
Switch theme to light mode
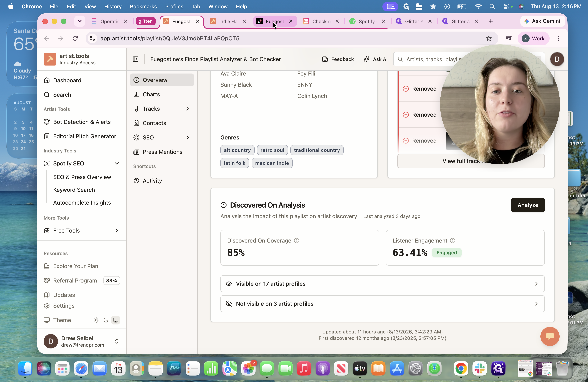click(x=96, y=320)
